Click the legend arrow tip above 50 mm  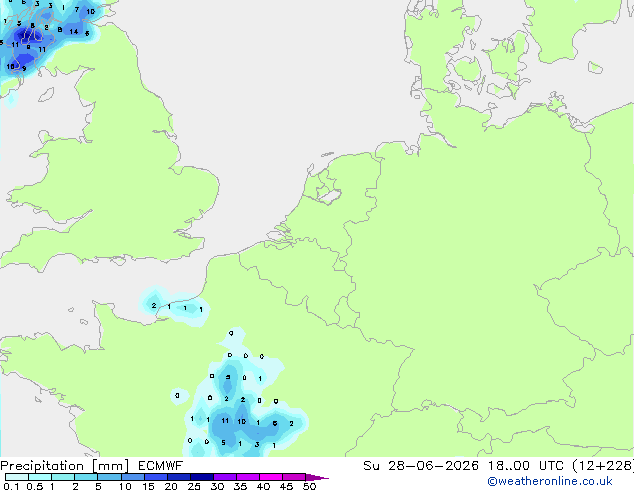317,477
